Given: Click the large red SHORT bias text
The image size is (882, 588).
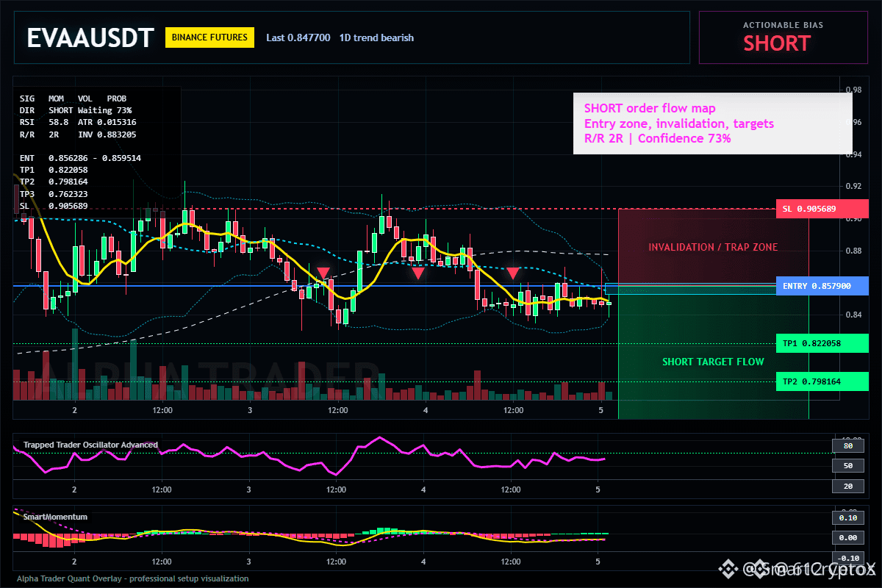Looking at the screenshot, I should 776,43.
